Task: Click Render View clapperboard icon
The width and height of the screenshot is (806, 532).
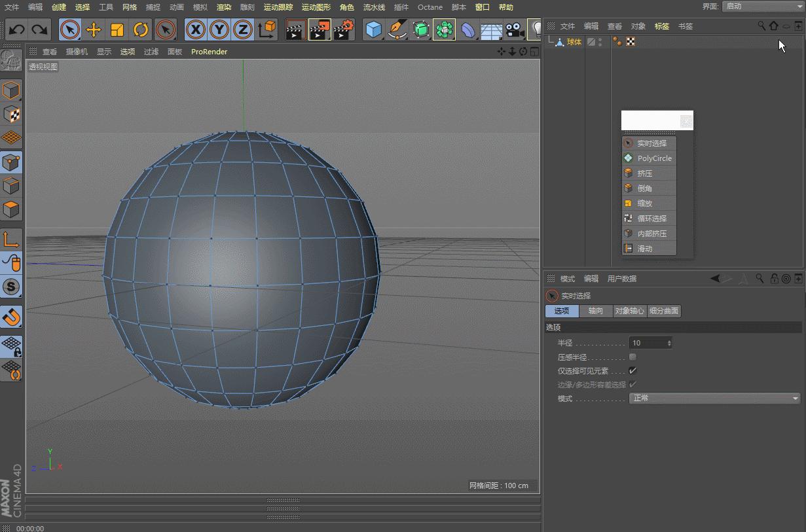Action: pos(296,29)
